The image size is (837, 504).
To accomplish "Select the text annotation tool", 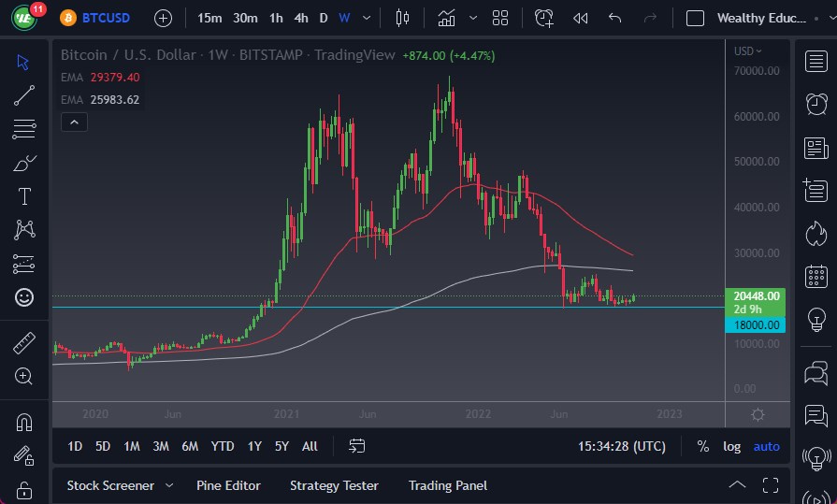I will pos(24,196).
